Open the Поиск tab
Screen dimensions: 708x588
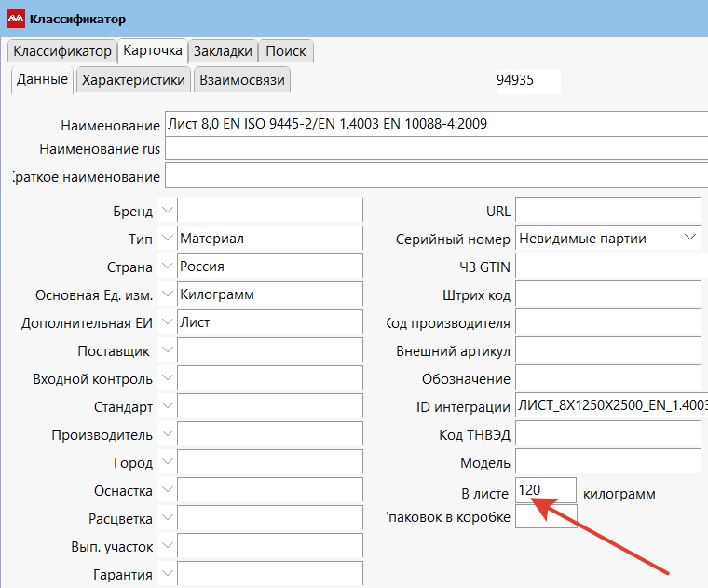(x=286, y=51)
